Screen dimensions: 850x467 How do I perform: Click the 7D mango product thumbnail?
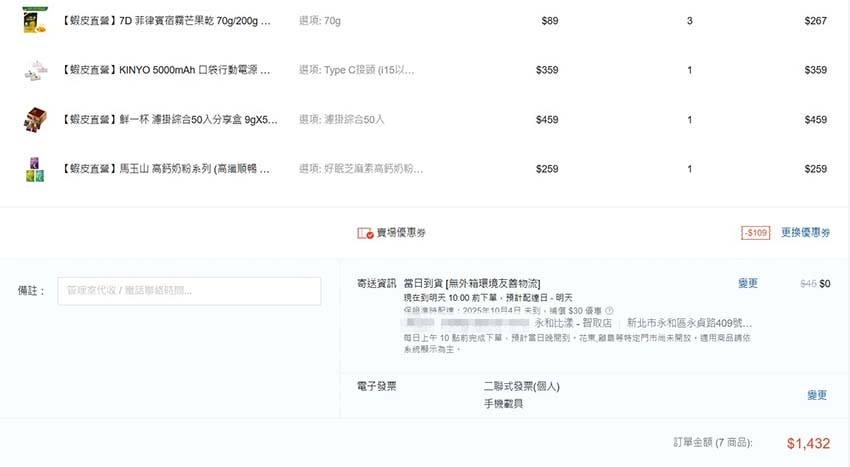click(35, 20)
